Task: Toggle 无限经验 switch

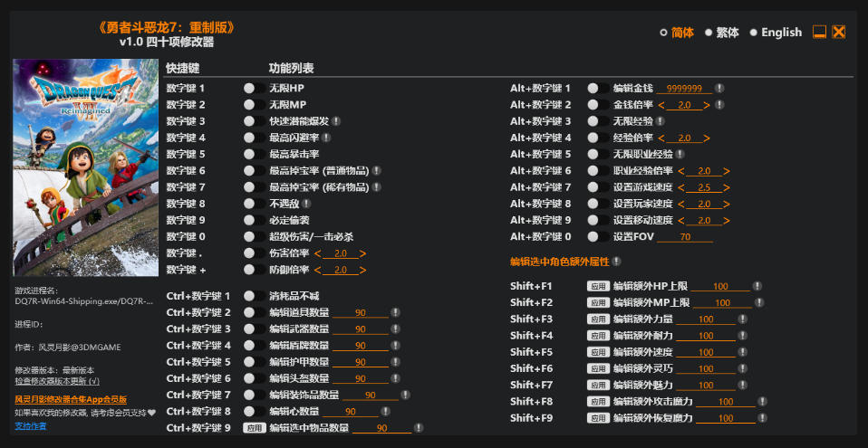Action: tap(598, 121)
